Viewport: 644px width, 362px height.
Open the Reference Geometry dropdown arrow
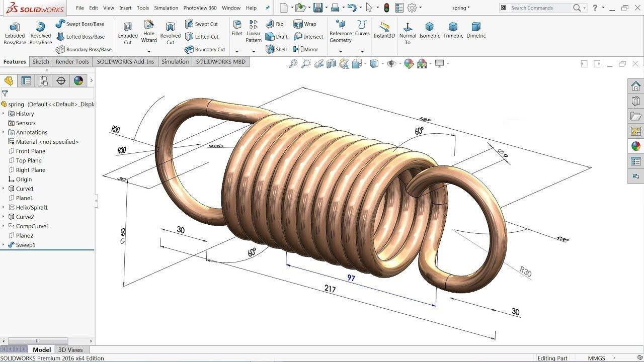pos(341,51)
